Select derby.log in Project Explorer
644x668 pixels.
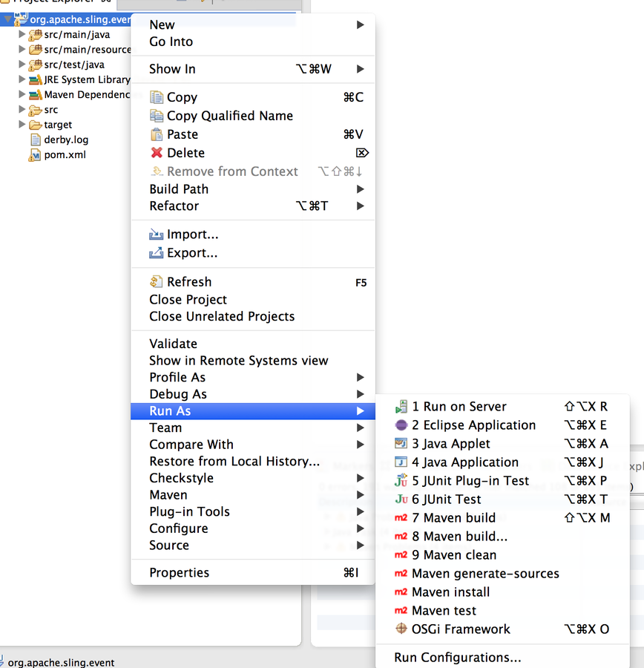[66, 140]
